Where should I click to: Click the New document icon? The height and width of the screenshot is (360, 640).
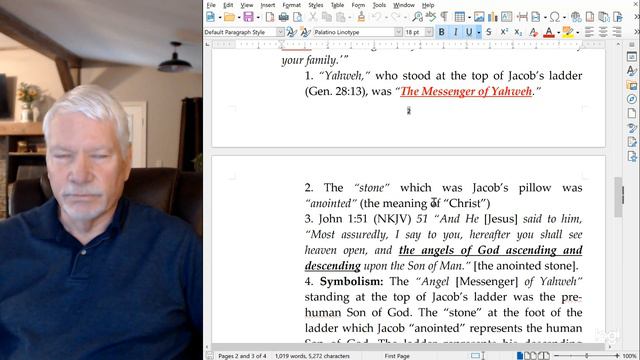pos(211,17)
